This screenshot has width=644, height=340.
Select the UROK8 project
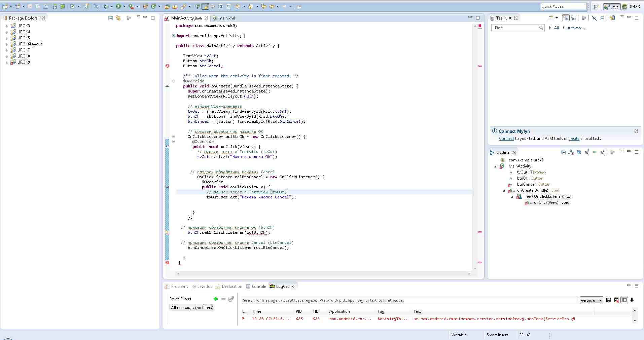click(24, 56)
